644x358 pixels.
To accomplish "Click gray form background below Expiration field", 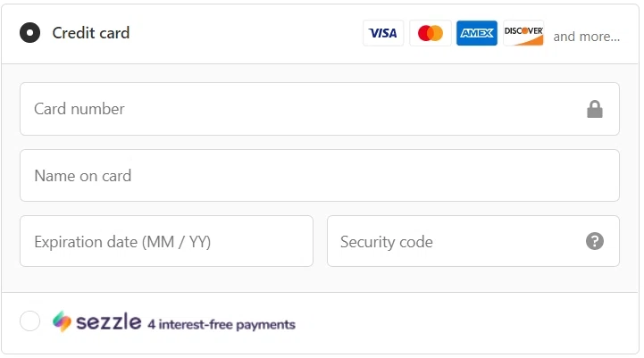I will (166, 279).
